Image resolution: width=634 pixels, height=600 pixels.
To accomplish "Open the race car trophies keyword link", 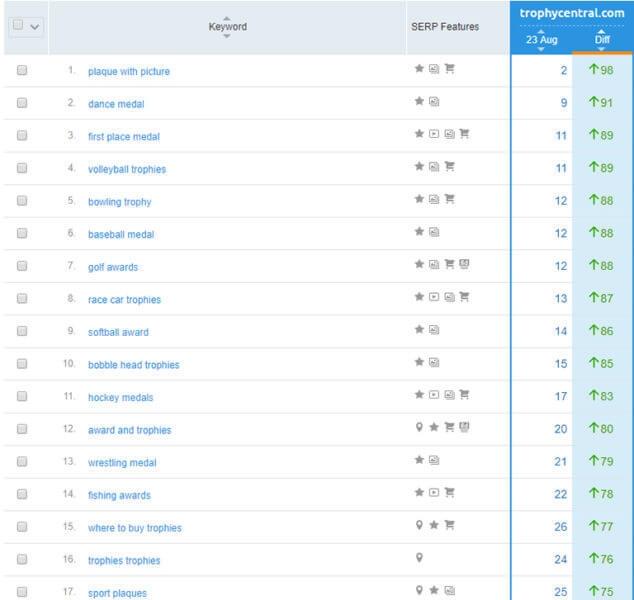I will (x=124, y=300).
